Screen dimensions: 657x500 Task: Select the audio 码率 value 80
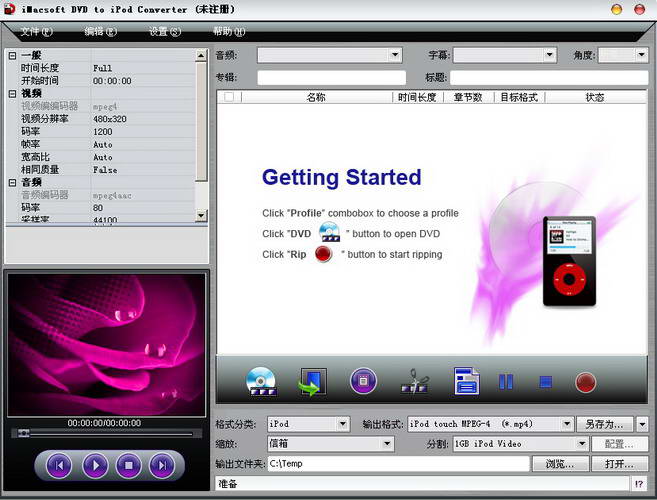point(98,208)
